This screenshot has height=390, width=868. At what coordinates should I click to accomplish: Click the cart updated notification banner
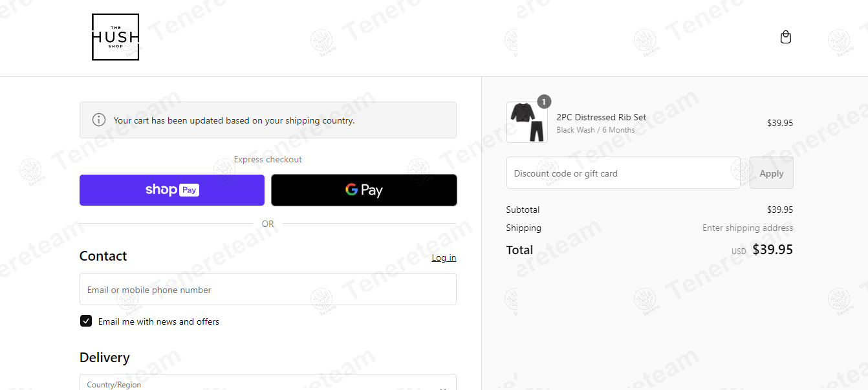coord(268,120)
